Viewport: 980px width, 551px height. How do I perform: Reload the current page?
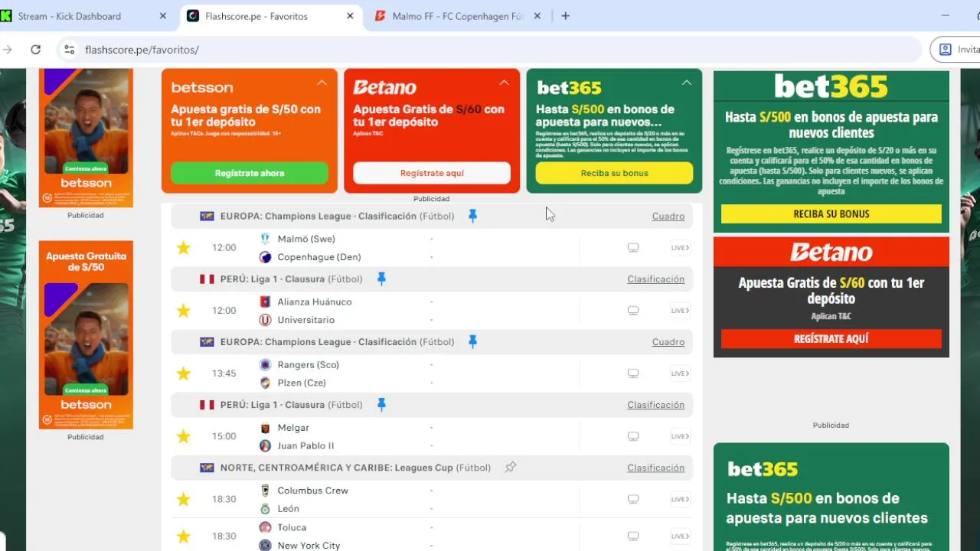point(35,50)
